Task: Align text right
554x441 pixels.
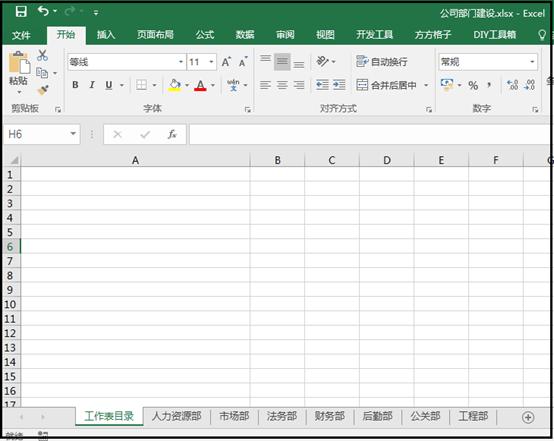Action: click(299, 85)
